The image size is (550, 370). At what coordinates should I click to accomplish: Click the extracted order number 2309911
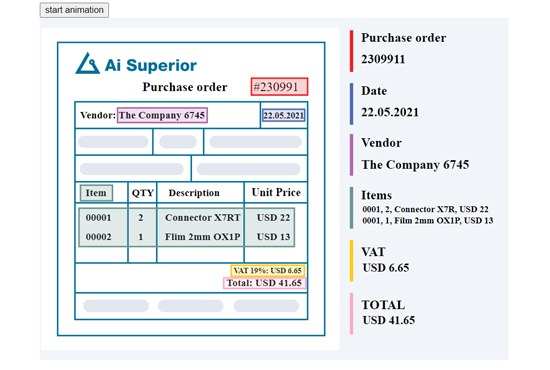(x=383, y=59)
